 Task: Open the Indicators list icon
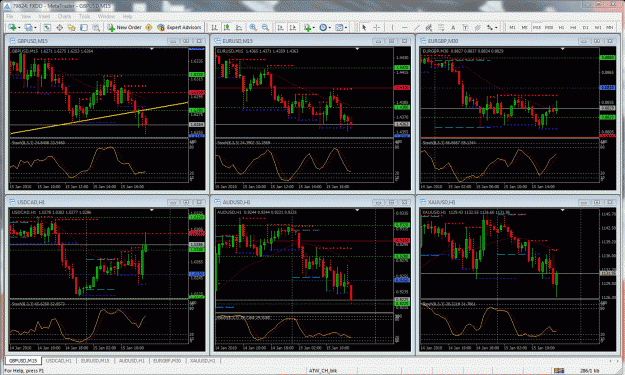[x=307, y=27]
